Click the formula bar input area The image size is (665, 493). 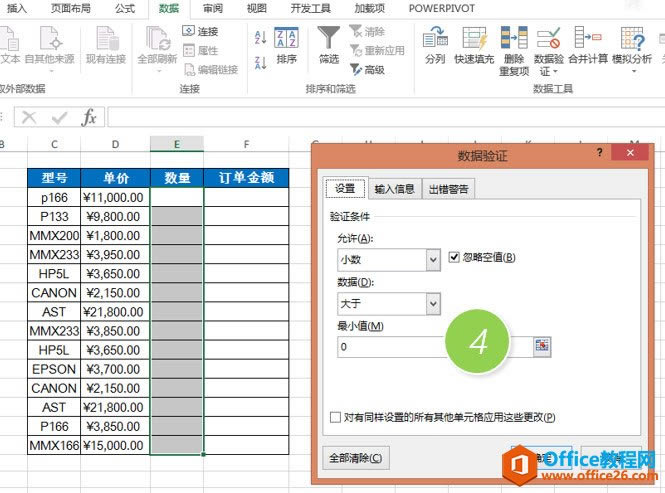pos(386,117)
